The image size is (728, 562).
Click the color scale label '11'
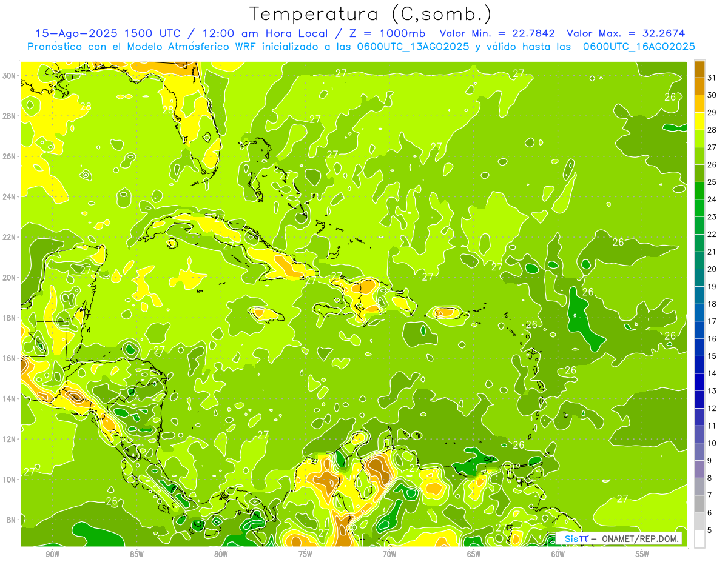coord(712,426)
